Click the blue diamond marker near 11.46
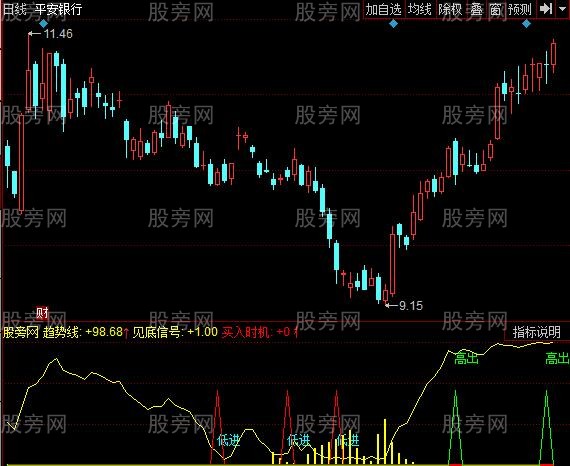Image resolution: width=570 pixels, height=466 pixels. pyautogui.click(x=43, y=24)
